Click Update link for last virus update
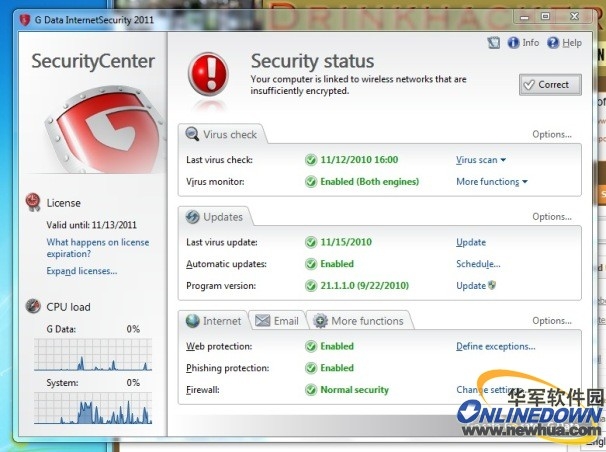 [471, 242]
